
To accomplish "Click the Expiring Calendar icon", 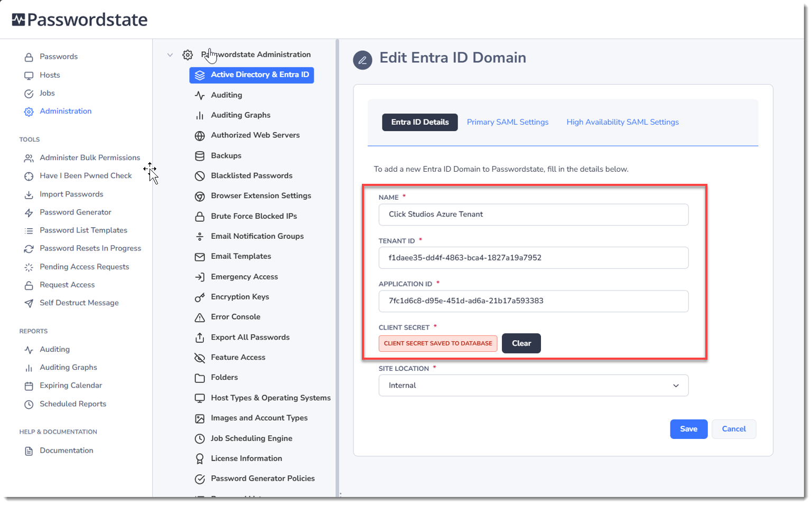I will tap(29, 386).
